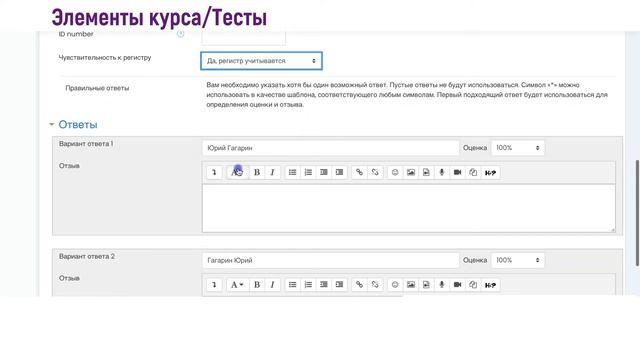
Task: Collapse the Ответы section
Action: click(51, 124)
